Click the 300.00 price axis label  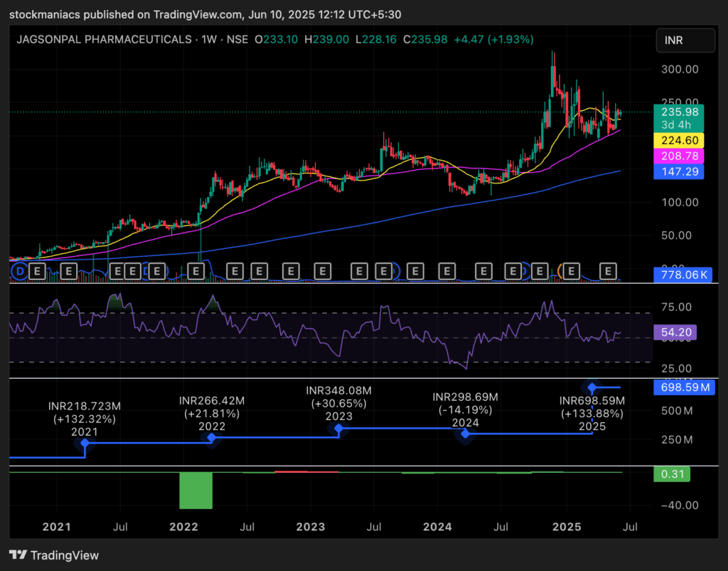pos(680,70)
